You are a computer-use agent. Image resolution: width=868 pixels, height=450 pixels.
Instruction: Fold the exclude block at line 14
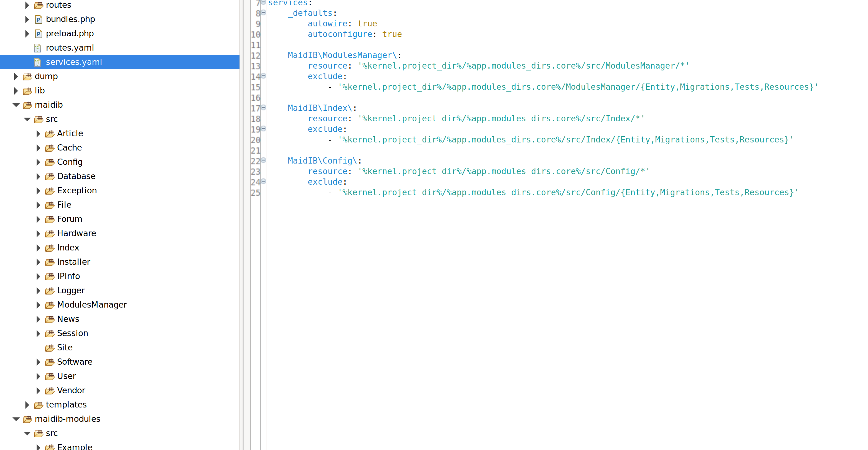coord(263,76)
